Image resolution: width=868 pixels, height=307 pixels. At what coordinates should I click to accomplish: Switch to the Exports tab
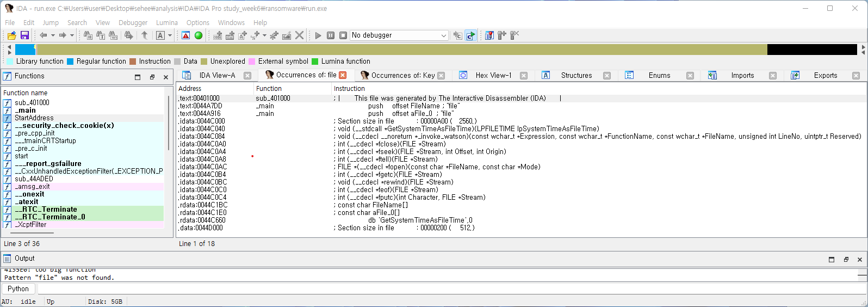pyautogui.click(x=826, y=76)
